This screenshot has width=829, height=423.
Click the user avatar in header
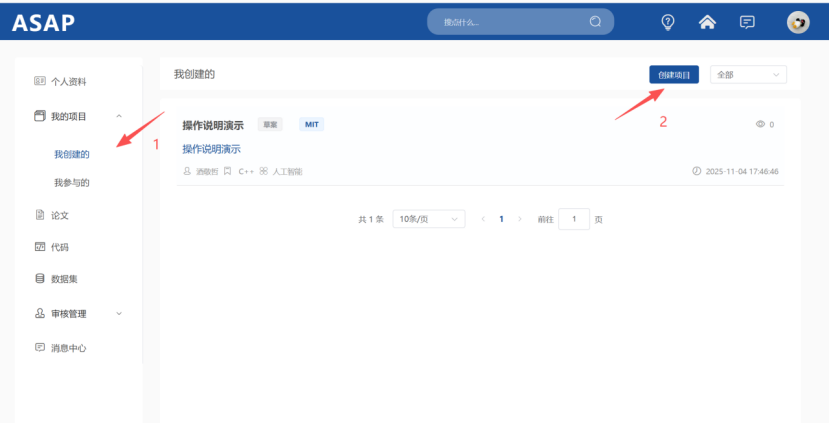(798, 22)
